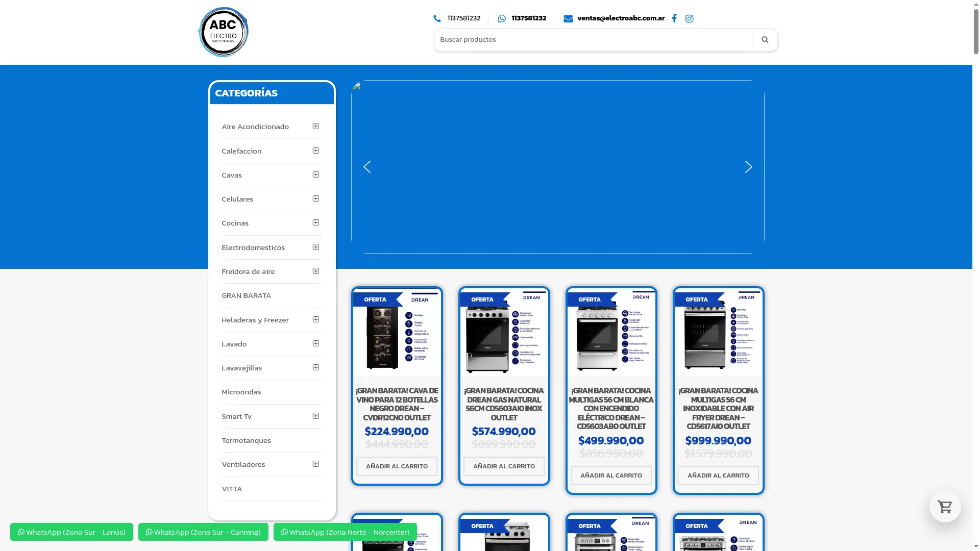Screen dimensions: 980x551
Task: Click the CATEGORÍAS heading
Action: 246,93
